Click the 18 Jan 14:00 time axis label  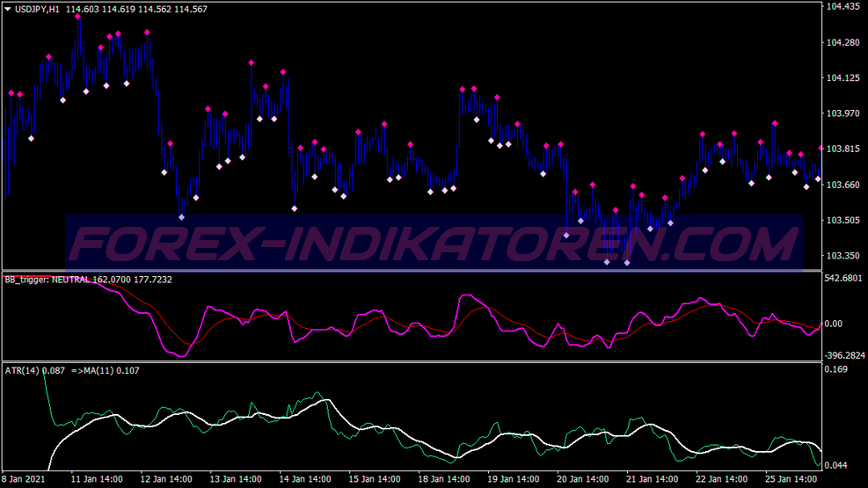pos(444,479)
